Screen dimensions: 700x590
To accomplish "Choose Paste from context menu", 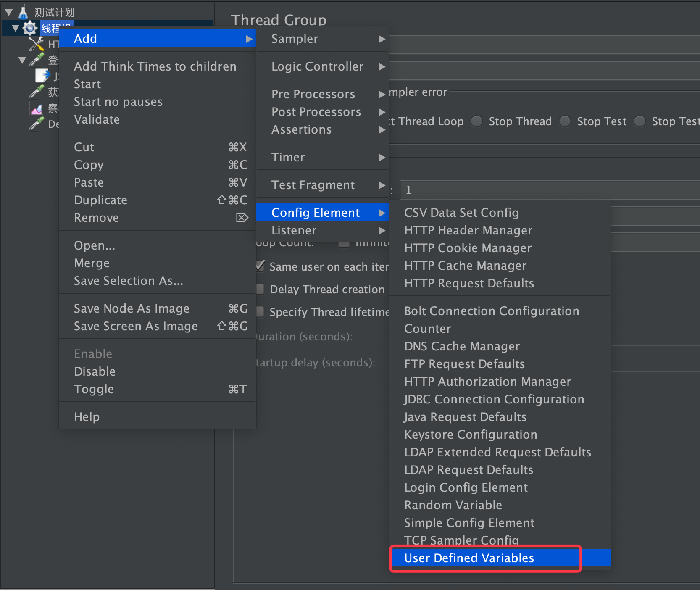I will tap(158, 182).
